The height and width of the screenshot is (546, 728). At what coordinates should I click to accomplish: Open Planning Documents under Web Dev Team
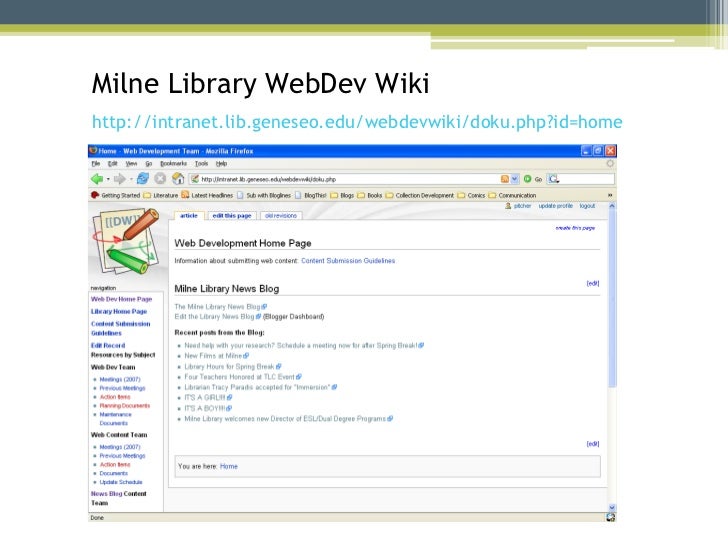pos(124,406)
